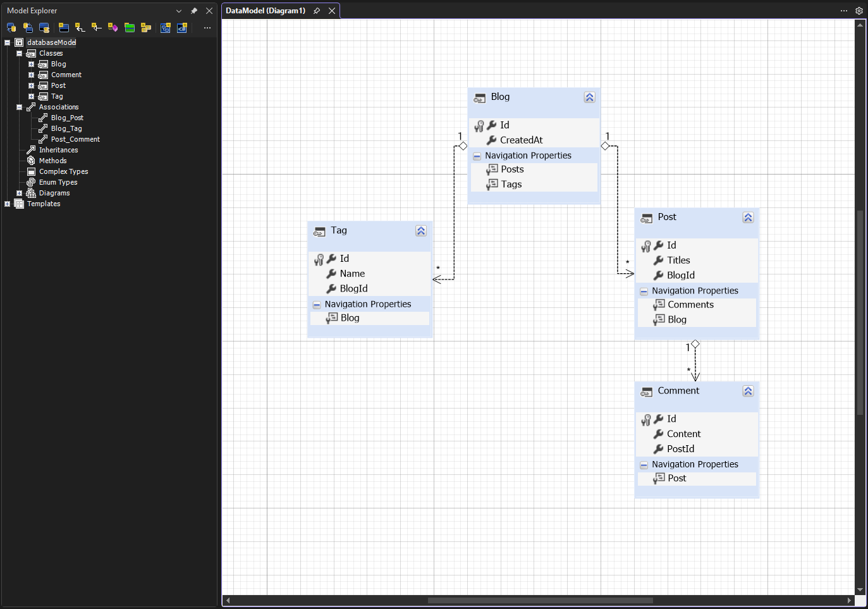
Task: Create a new Class using the toolbar icon
Action: 63,27
